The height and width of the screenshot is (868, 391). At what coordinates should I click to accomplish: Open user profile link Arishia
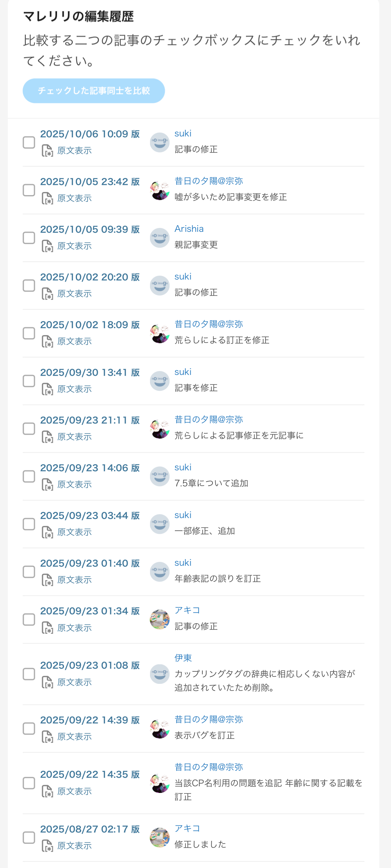tap(189, 229)
